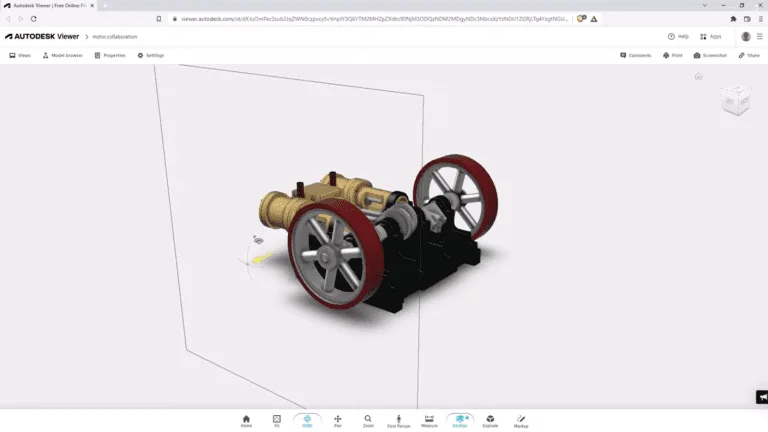This screenshot has width=768, height=432.
Task: Switch to First Person navigation
Action: coord(398,420)
